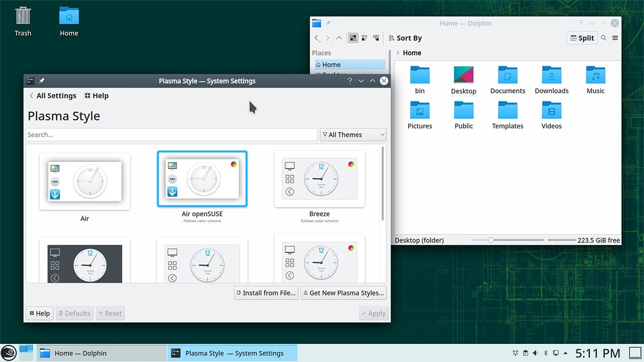This screenshot has height=362, width=644.
Task: Select the Downloads folder in Dolphin
Action: (x=551, y=80)
